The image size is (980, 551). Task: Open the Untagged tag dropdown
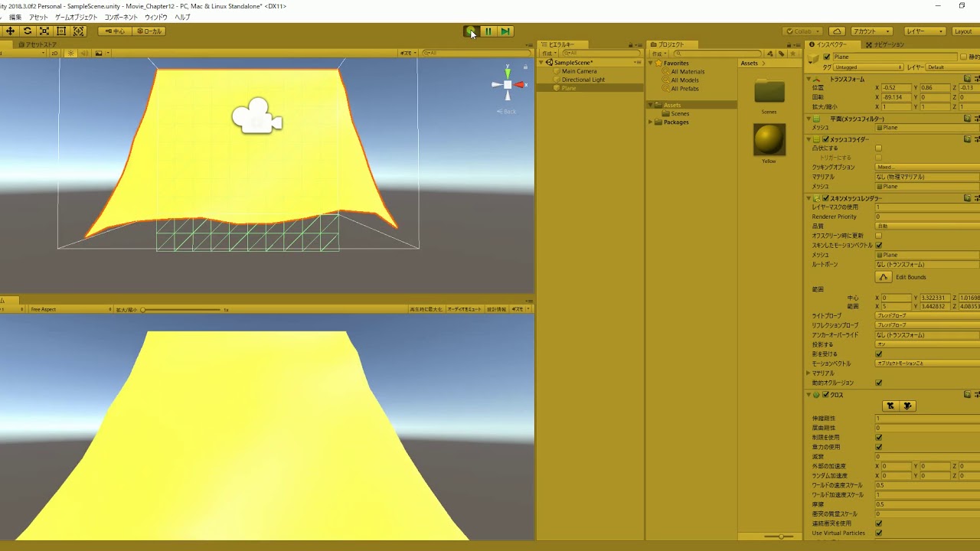tap(867, 67)
